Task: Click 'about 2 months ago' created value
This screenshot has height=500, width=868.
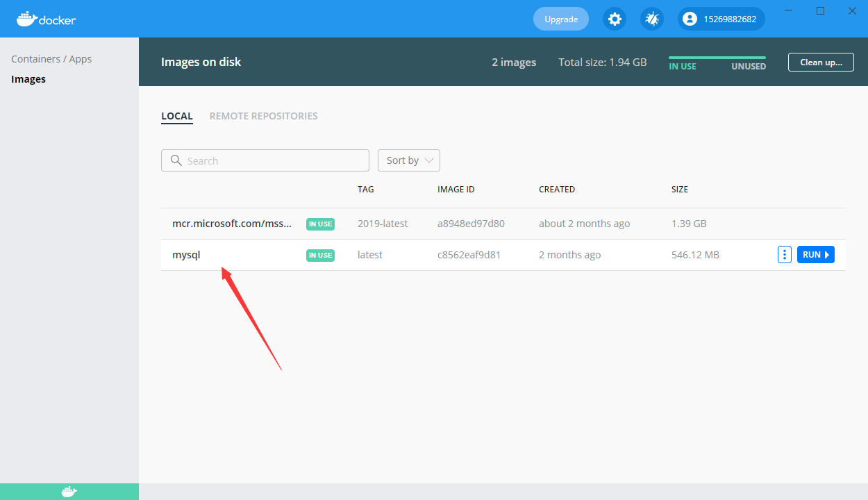Action: click(x=585, y=224)
